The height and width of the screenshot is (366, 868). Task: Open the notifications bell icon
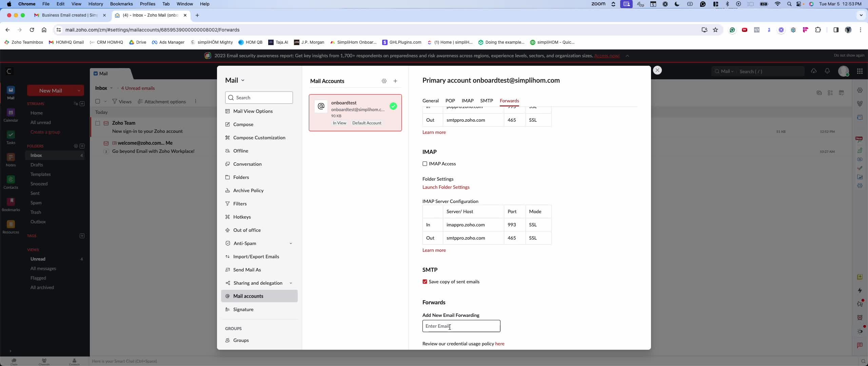click(x=827, y=71)
